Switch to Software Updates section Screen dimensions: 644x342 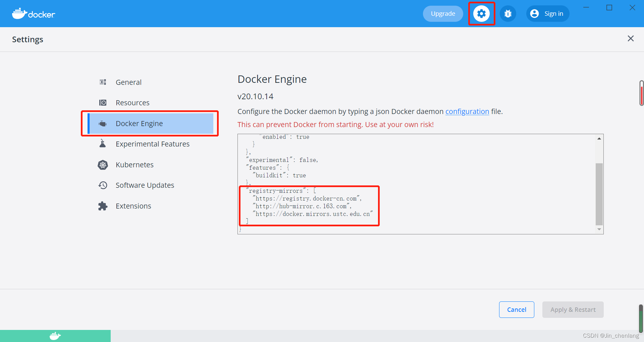(150, 185)
